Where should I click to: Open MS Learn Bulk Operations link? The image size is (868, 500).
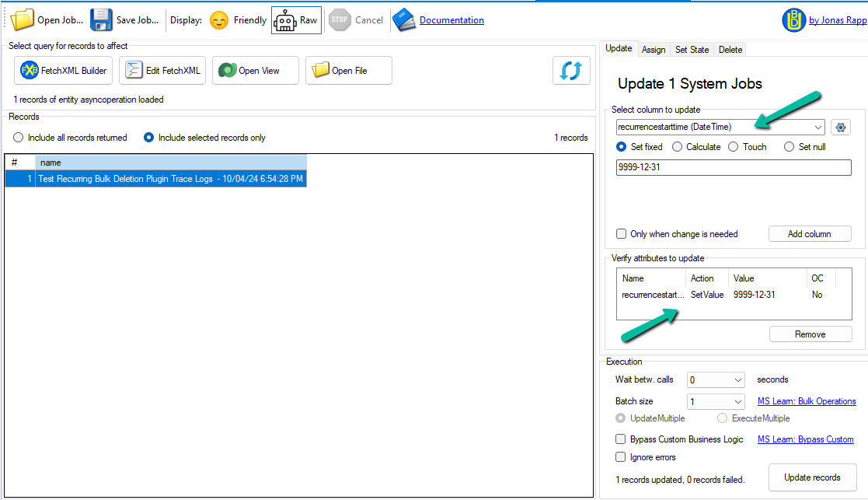coord(806,400)
